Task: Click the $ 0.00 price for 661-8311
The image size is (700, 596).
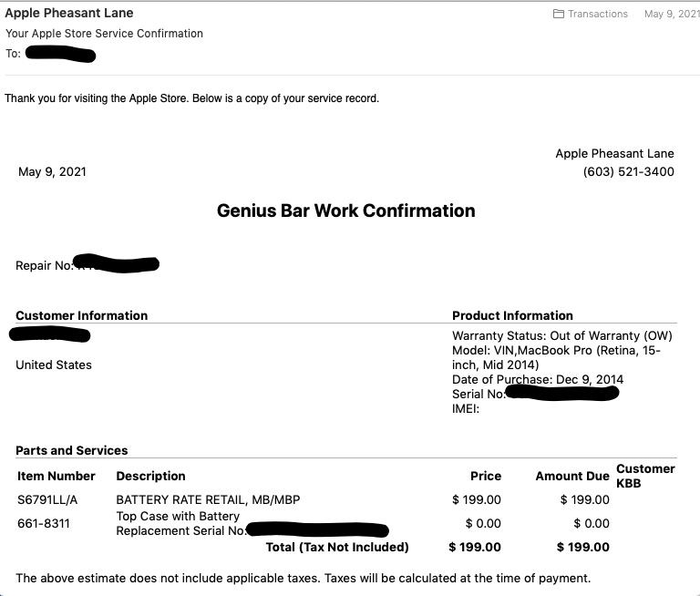Action: (483, 524)
